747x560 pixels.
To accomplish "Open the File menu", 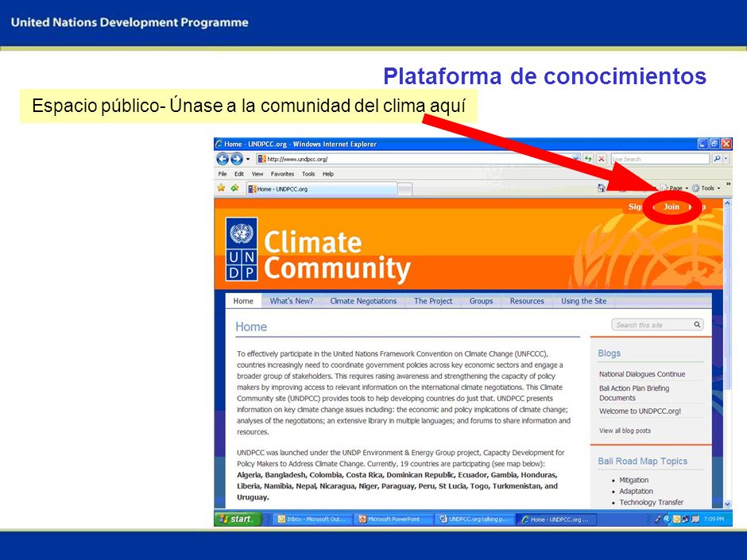I will coord(223,174).
